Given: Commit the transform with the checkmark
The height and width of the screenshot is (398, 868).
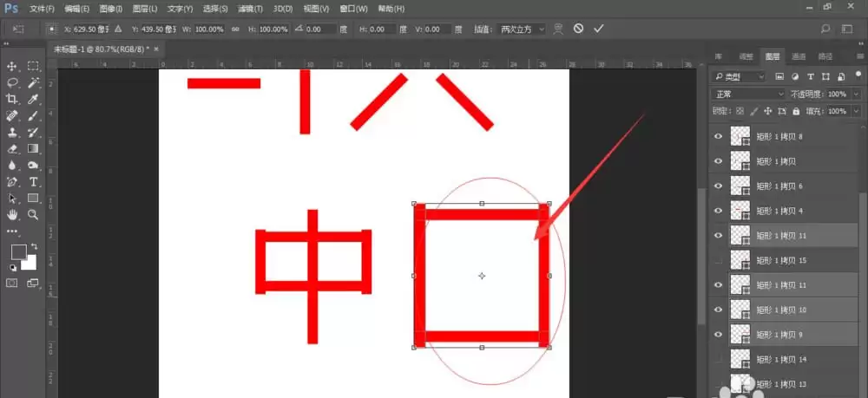Looking at the screenshot, I should click(x=598, y=29).
